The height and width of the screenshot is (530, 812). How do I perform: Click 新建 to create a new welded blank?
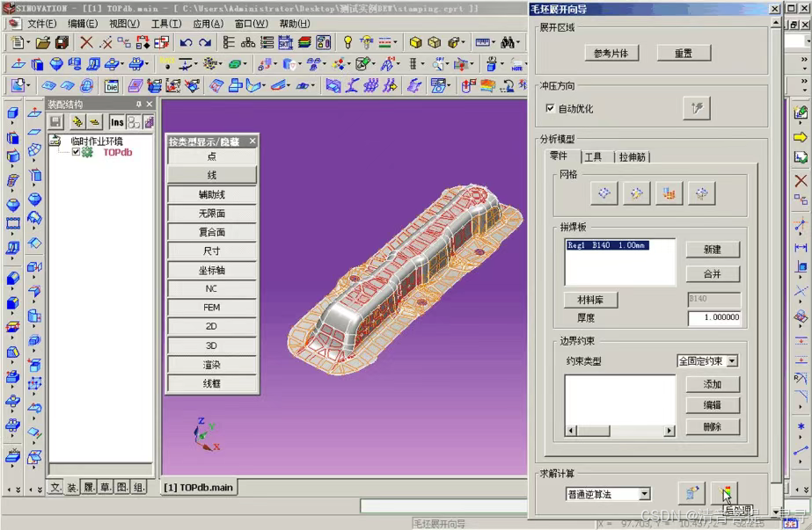pyautogui.click(x=713, y=249)
